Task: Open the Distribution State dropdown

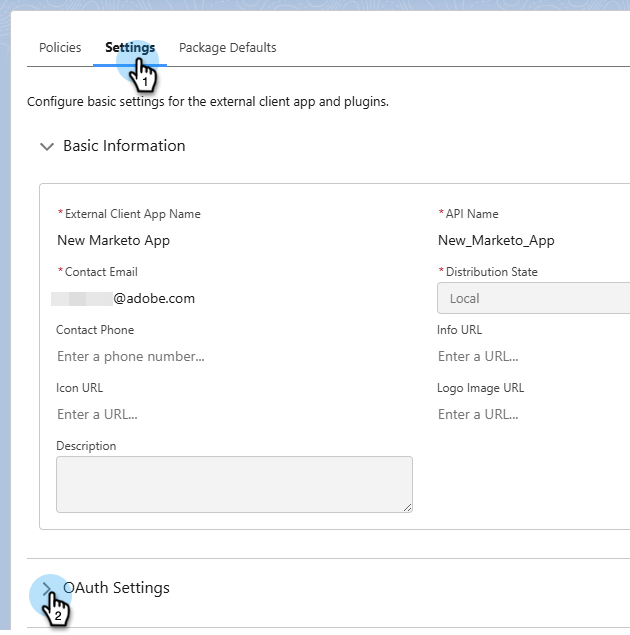Action: click(x=533, y=298)
